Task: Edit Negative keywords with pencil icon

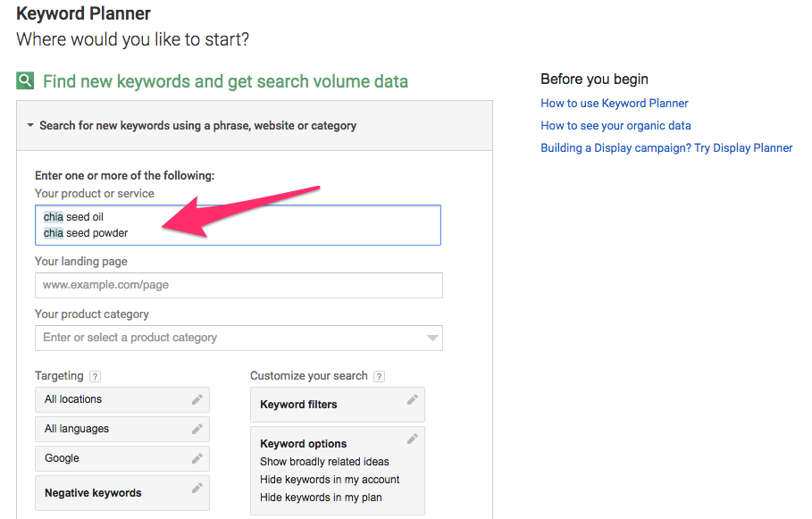Action: [x=197, y=489]
